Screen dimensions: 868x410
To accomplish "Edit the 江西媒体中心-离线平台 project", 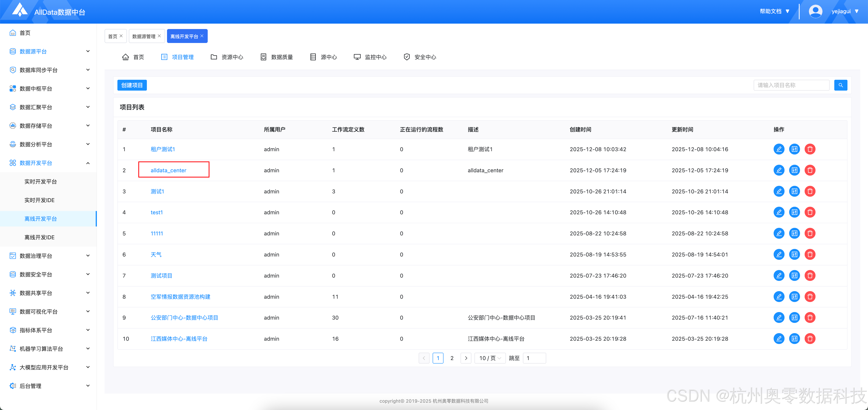I will 779,339.
